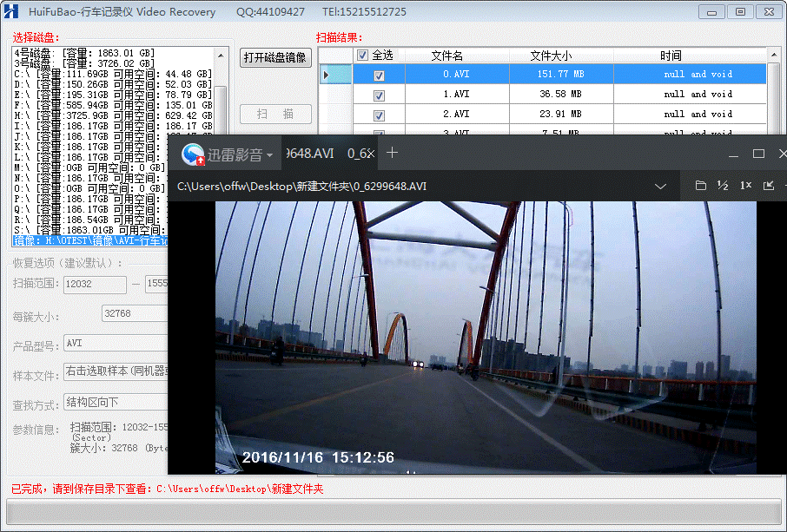Set playback size to half
The width and height of the screenshot is (787, 532).
pos(723,186)
